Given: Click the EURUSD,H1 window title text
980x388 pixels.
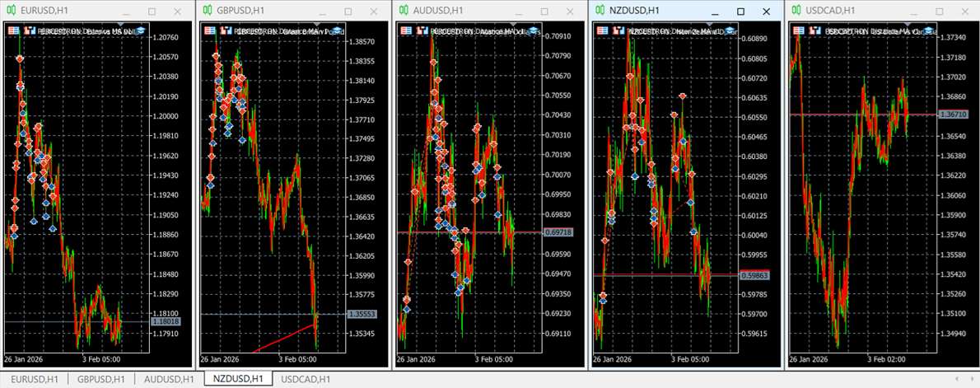Looking at the screenshot, I should [44, 10].
